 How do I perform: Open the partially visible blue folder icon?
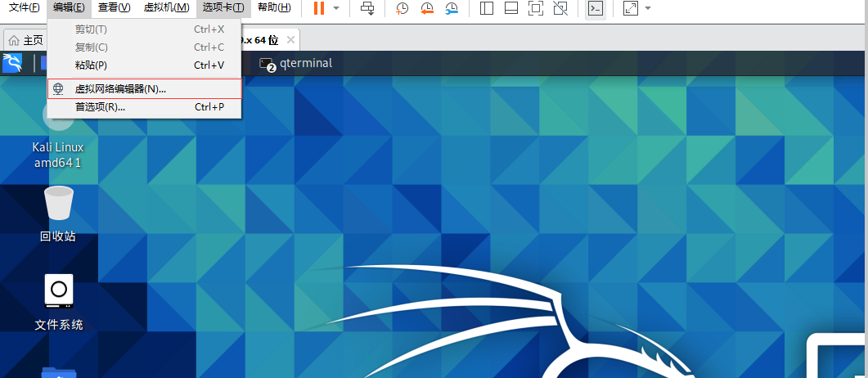(x=58, y=372)
